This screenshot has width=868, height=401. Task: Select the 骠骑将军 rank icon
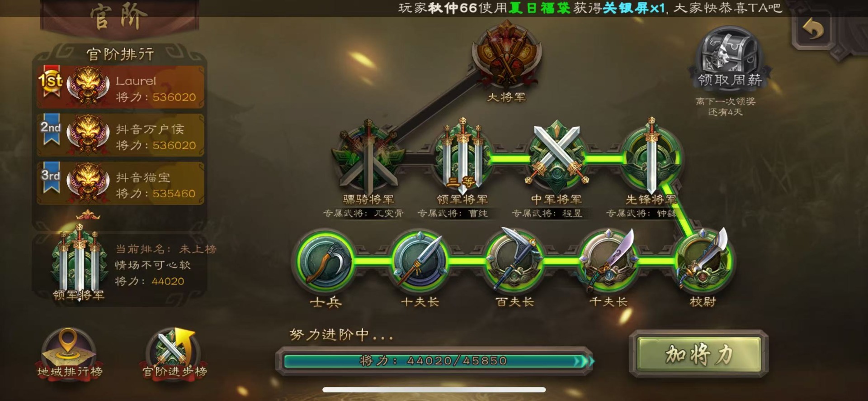point(368,156)
